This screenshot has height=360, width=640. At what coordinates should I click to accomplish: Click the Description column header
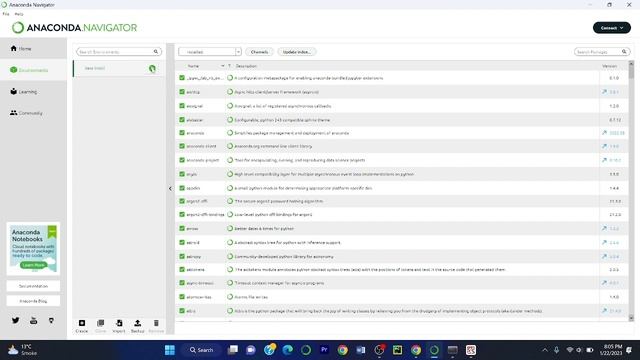pyautogui.click(x=246, y=66)
